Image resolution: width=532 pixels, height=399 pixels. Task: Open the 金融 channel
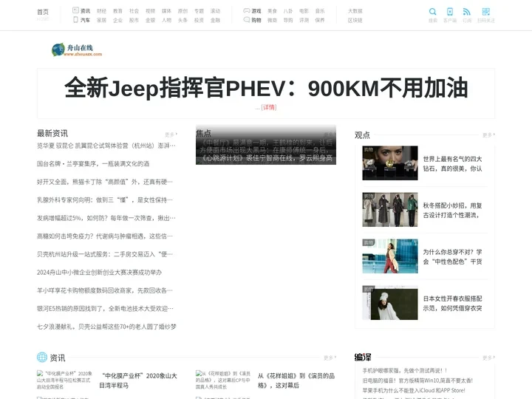pos(216,20)
